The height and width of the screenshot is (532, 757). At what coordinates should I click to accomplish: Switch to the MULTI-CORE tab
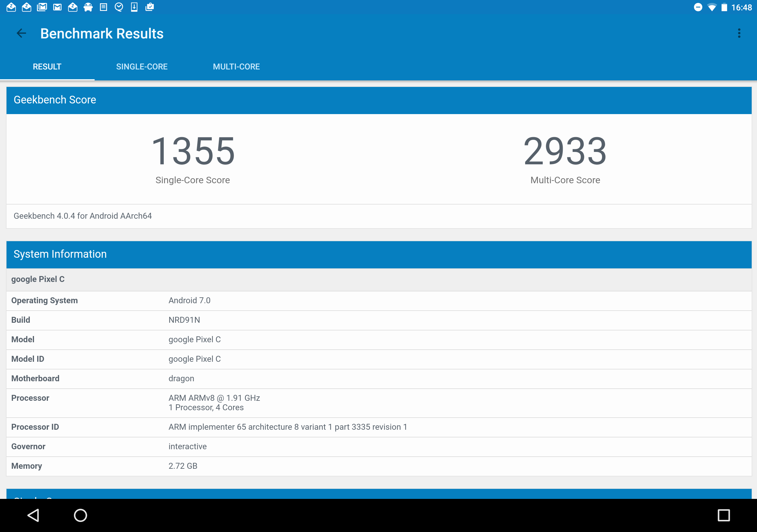236,66
